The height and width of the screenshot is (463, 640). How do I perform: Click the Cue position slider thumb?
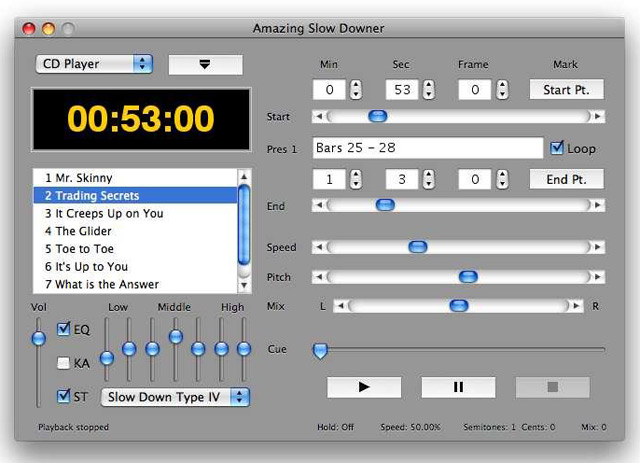click(320, 351)
